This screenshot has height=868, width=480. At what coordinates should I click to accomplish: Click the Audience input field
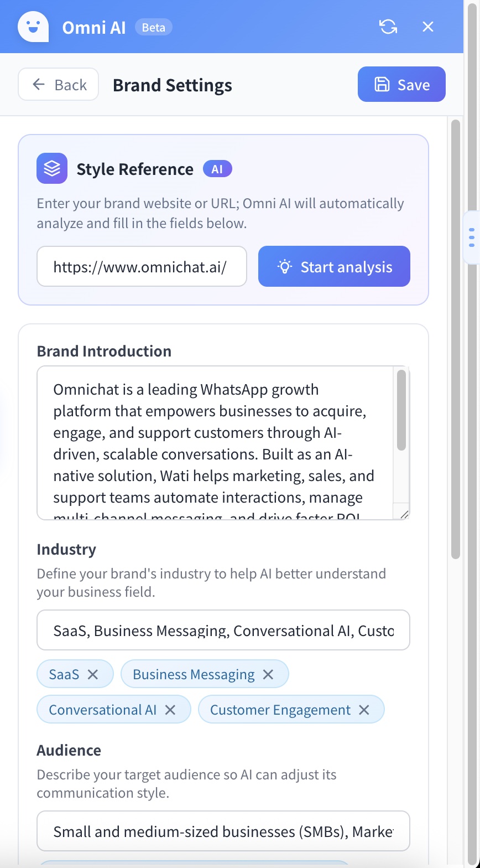223,831
